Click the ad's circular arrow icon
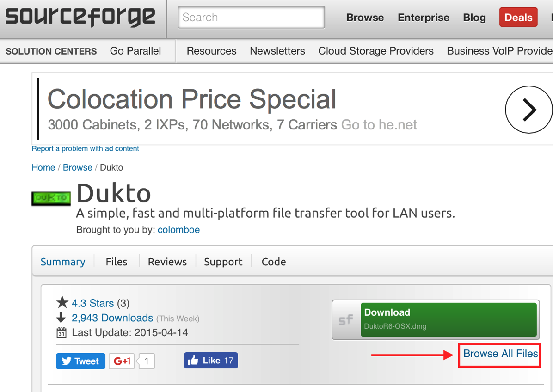Screen dimensions: 553x392 coord(528,110)
